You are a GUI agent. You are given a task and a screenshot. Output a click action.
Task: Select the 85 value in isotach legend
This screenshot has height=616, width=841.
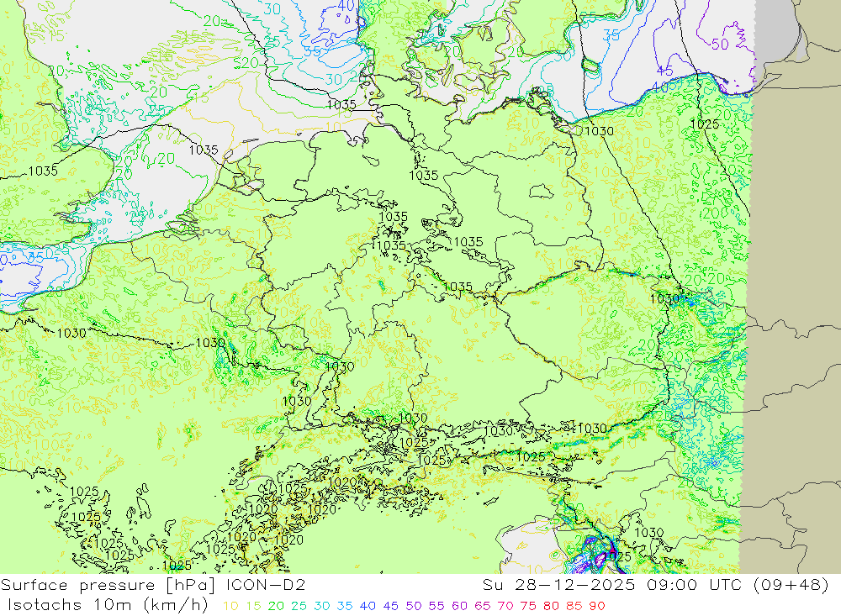pyautogui.click(x=574, y=607)
